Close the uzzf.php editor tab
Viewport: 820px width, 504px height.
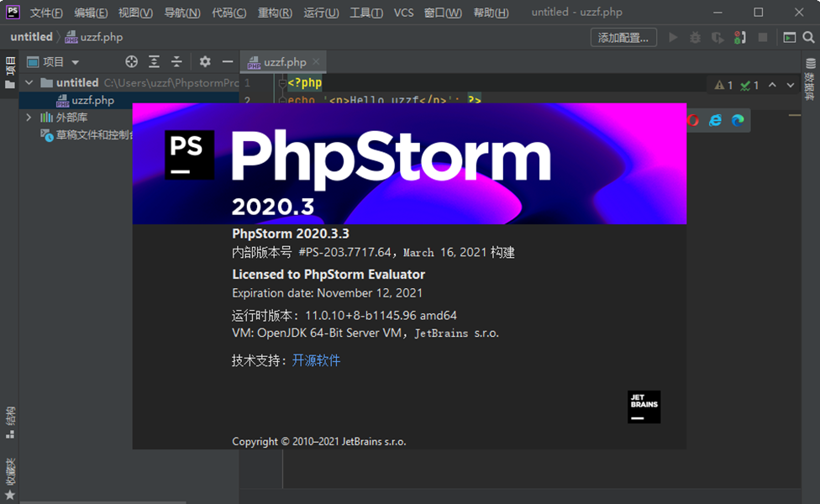pyautogui.click(x=316, y=61)
